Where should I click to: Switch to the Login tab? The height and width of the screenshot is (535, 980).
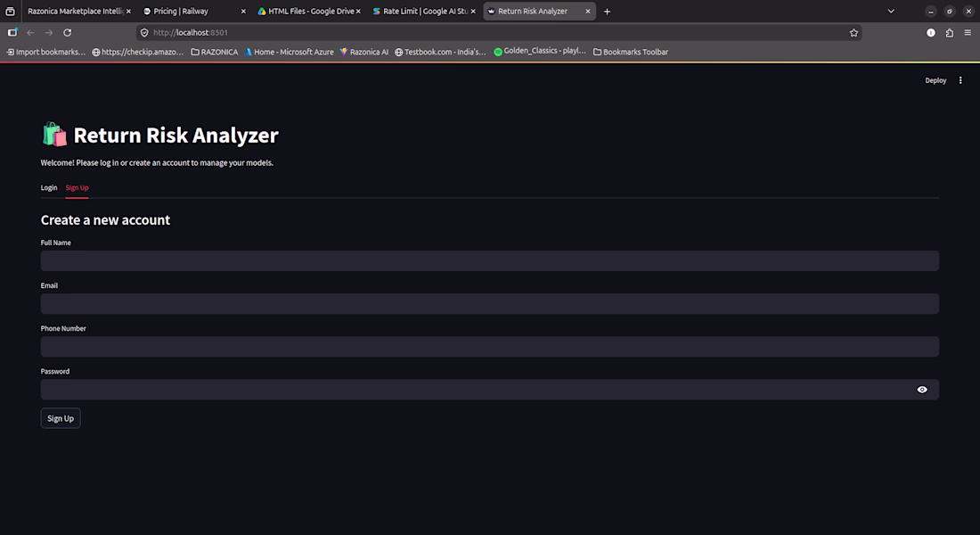tap(49, 188)
